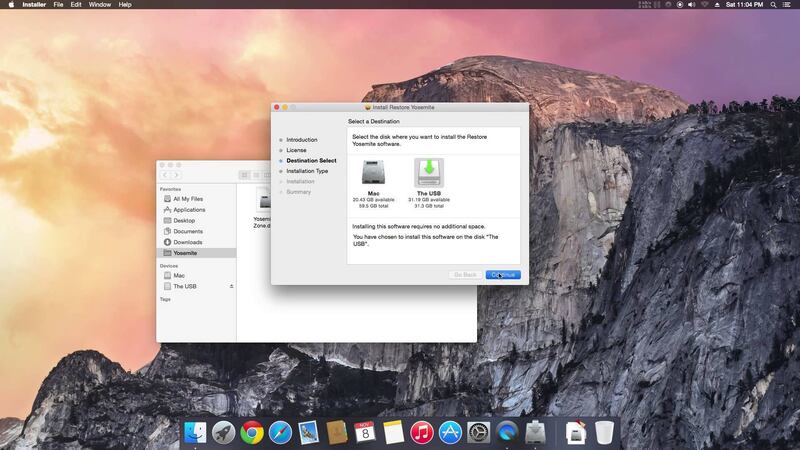The width and height of the screenshot is (800, 450).
Task: Open System Preferences in the dock
Action: [479, 433]
